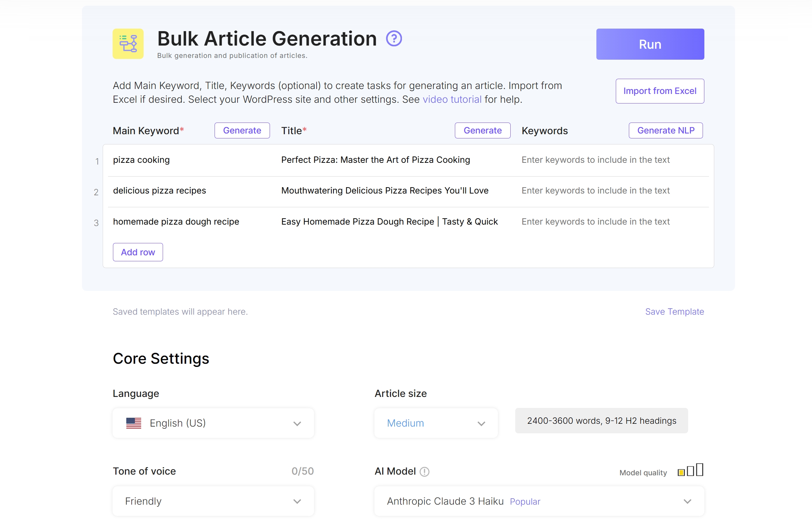
Task: Click the Generate NLP button
Action: click(665, 130)
